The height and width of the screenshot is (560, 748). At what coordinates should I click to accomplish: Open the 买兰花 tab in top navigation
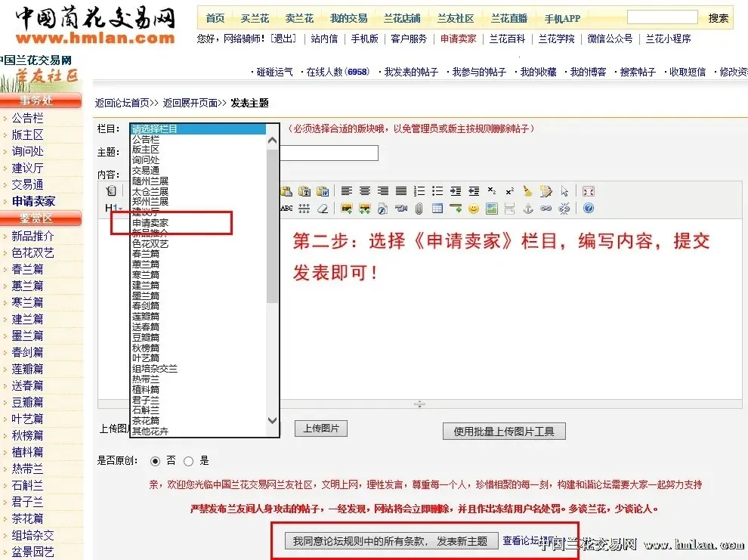pos(255,18)
